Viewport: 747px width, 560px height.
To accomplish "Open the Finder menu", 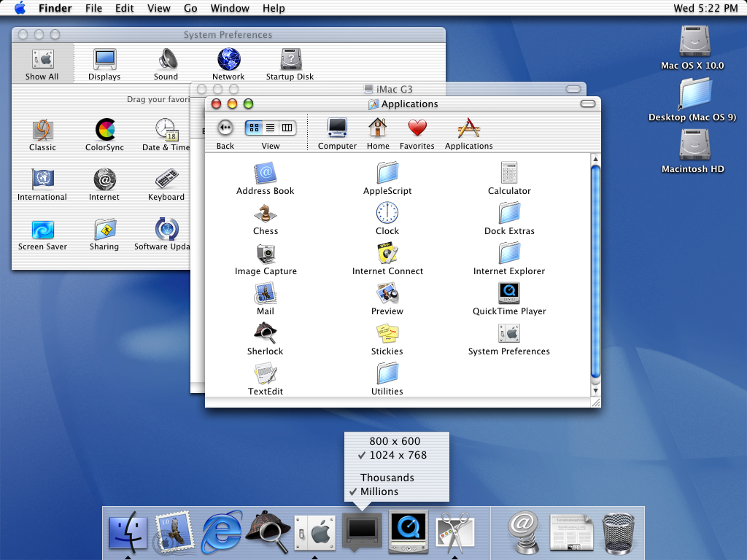I will pyautogui.click(x=55, y=8).
